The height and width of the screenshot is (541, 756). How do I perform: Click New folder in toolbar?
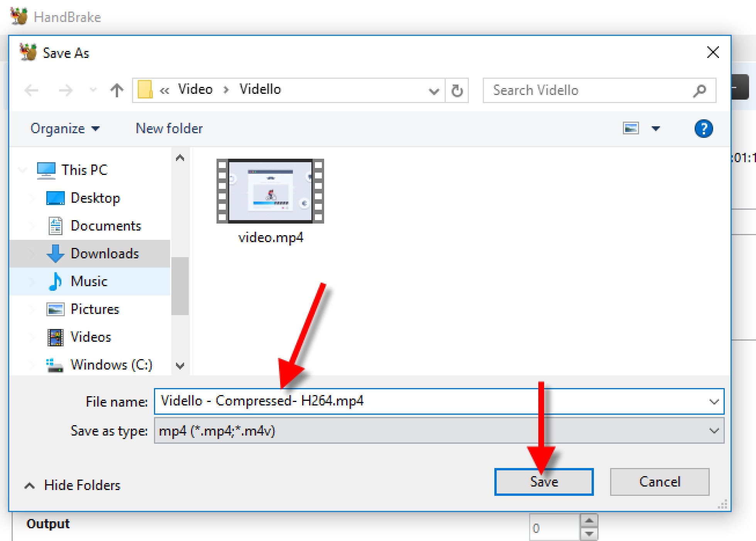(x=169, y=129)
